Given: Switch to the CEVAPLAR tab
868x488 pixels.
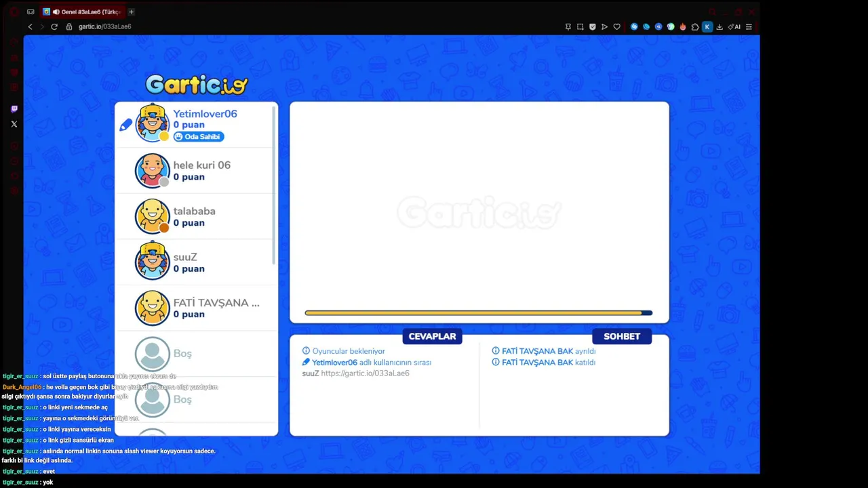Looking at the screenshot, I should click(x=432, y=336).
